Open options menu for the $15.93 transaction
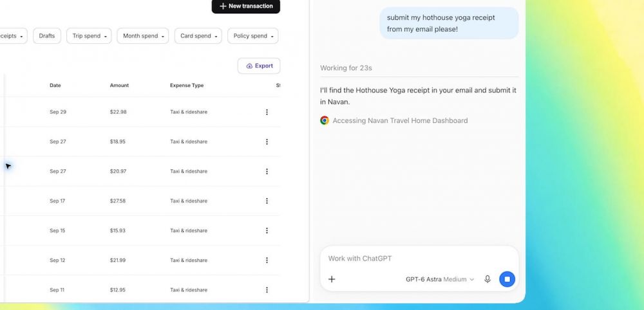 click(x=267, y=230)
